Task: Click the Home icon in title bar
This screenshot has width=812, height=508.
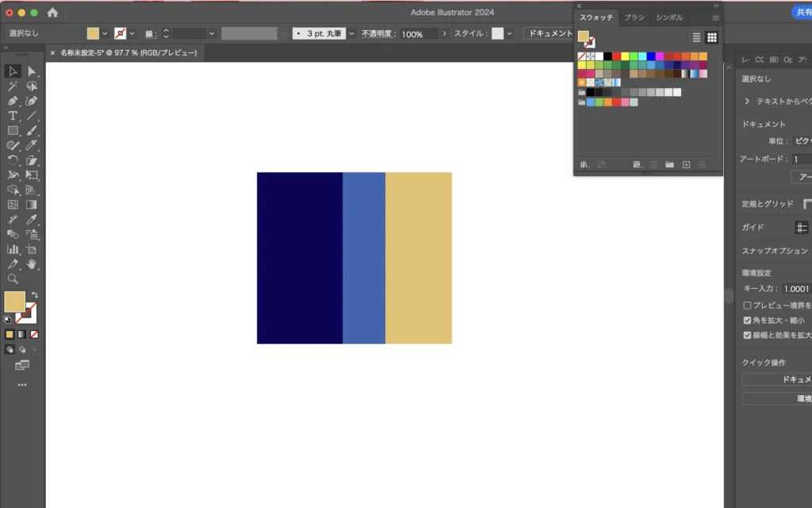Action: coord(52,13)
